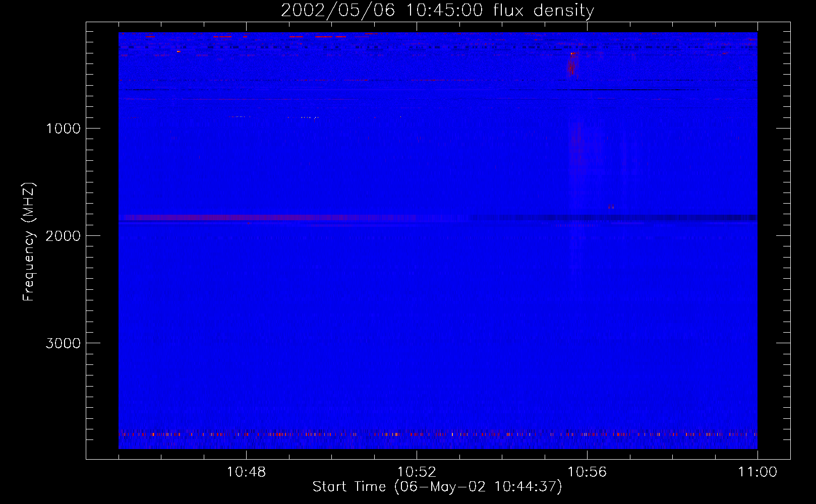Viewport: 816px width, 504px height.
Task: Click the 1000 frequency tick label
Action: click(x=64, y=129)
